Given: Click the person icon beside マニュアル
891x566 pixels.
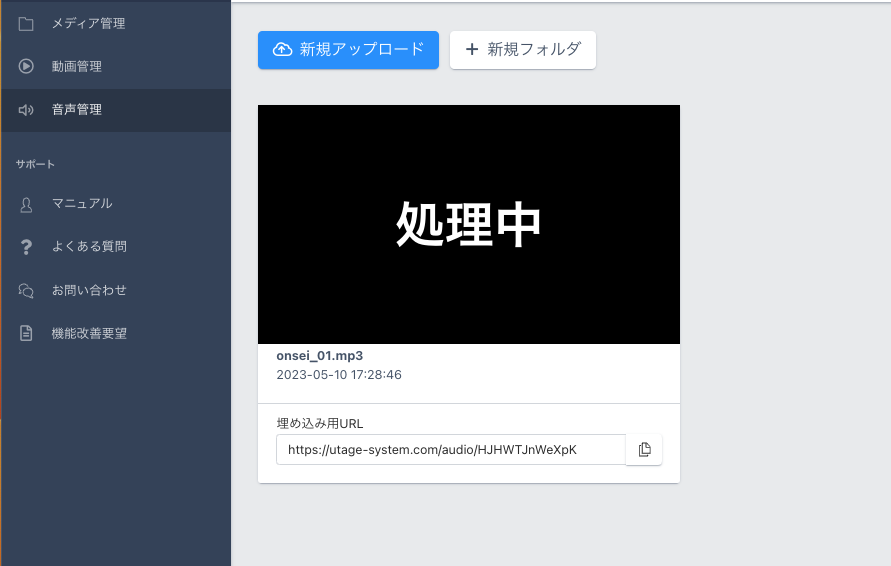Looking at the screenshot, I should [26, 204].
